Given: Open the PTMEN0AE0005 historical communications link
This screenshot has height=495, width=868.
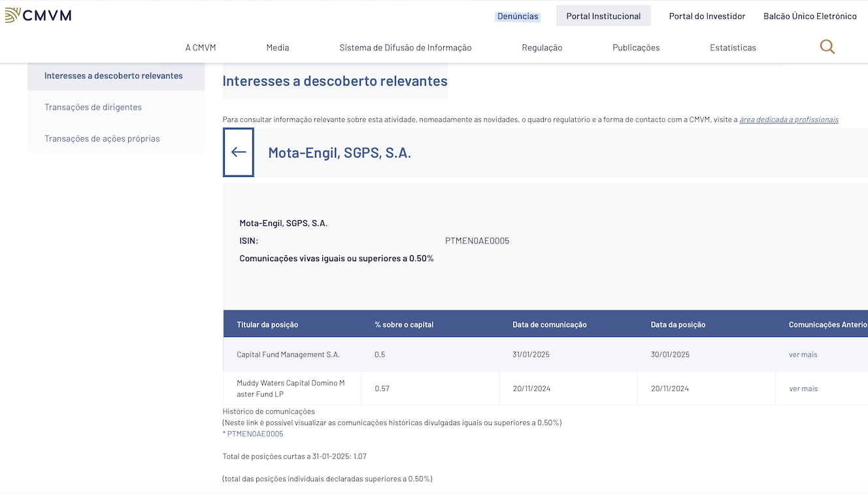Looking at the screenshot, I should (x=255, y=434).
